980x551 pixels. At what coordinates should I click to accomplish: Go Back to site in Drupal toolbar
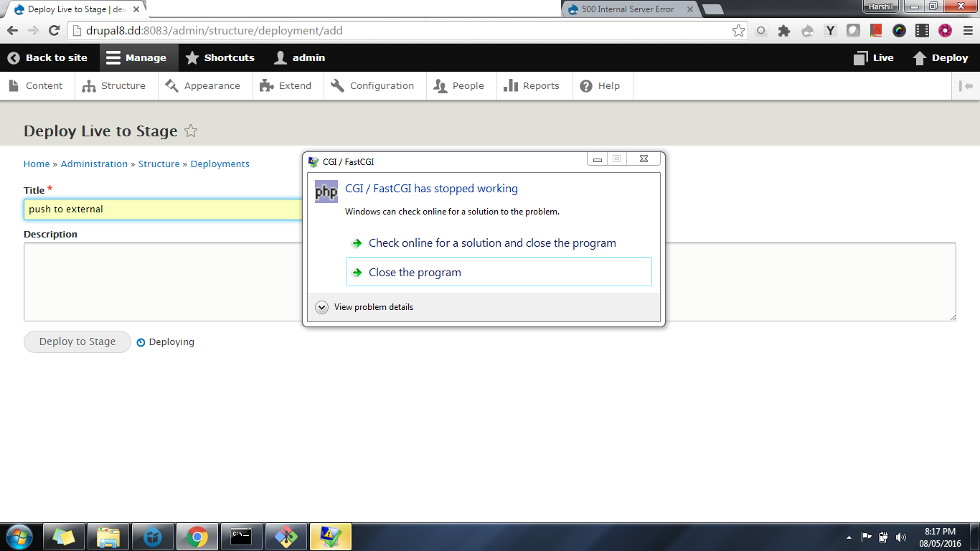coord(47,57)
